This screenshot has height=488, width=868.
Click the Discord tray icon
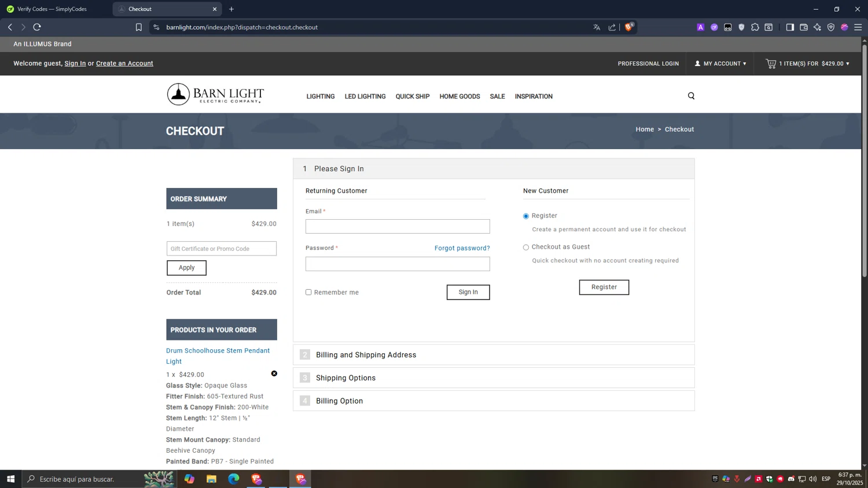click(791, 479)
